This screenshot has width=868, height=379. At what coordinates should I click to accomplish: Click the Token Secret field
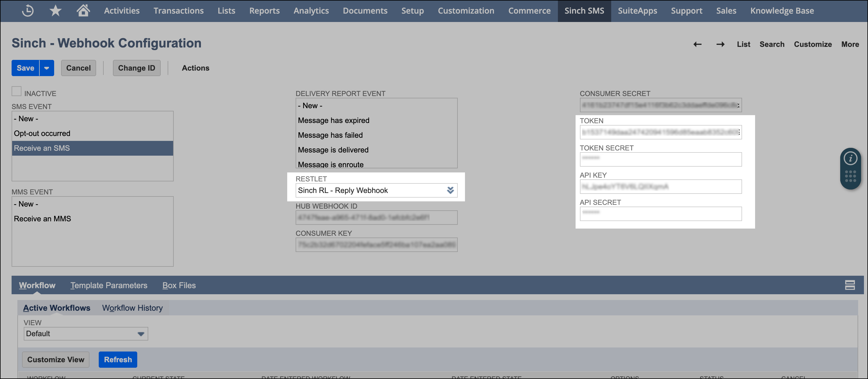(660, 159)
